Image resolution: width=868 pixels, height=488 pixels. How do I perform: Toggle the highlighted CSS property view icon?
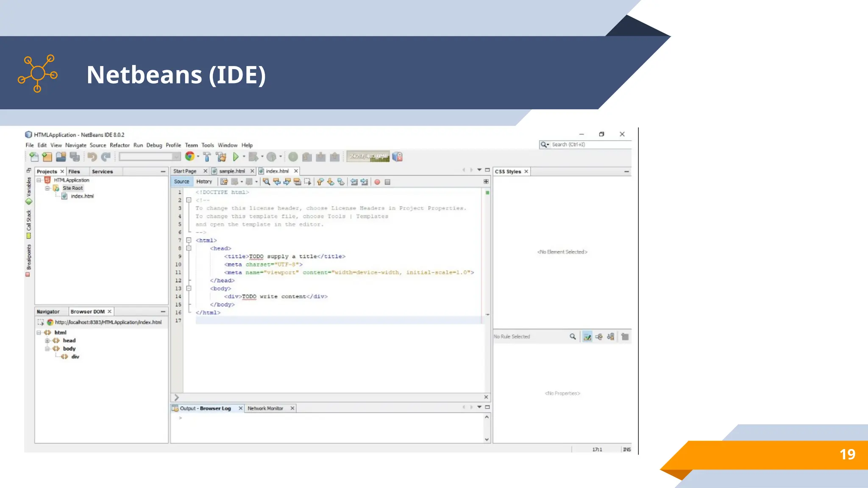pos(587,337)
